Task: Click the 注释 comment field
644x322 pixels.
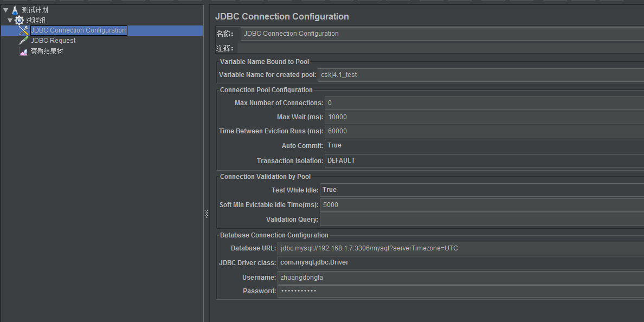Action: (x=440, y=48)
